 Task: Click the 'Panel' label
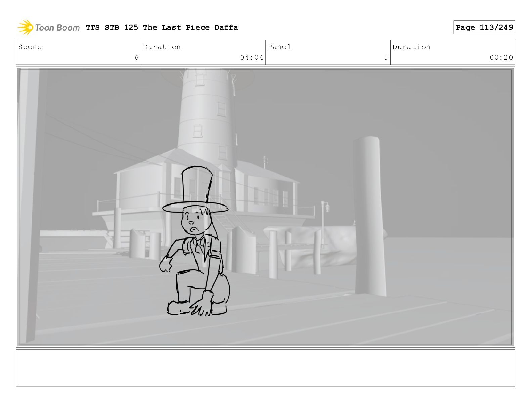[x=279, y=47]
